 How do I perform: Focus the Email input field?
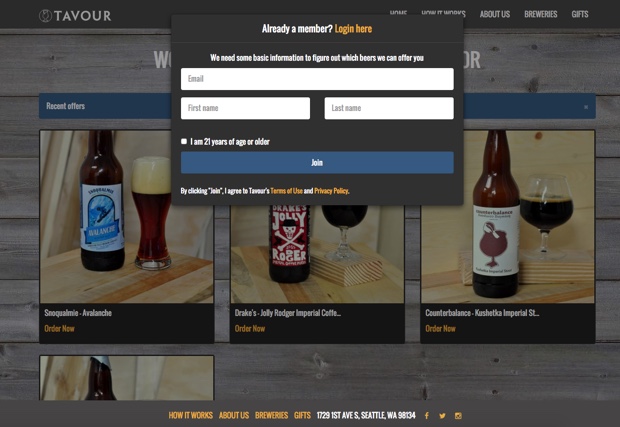[317, 79]
